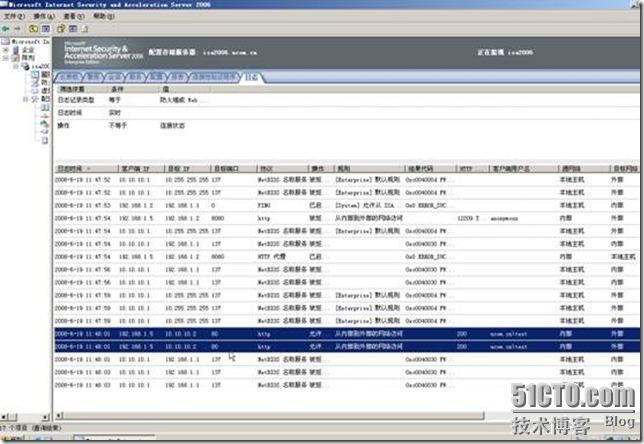Select the 日志时间 实时 filter row
Viewport: 644px width, 444px height.
pos(346,113)
